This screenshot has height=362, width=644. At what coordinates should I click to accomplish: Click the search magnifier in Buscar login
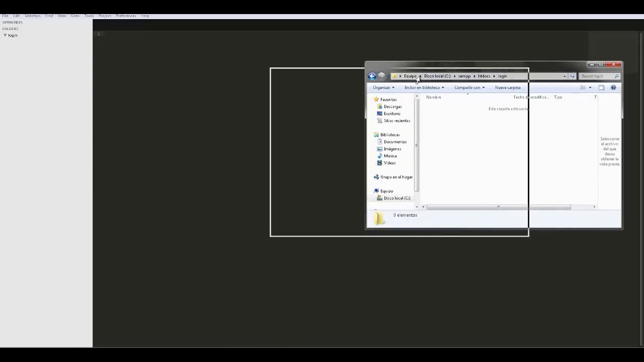coord(616,76)
